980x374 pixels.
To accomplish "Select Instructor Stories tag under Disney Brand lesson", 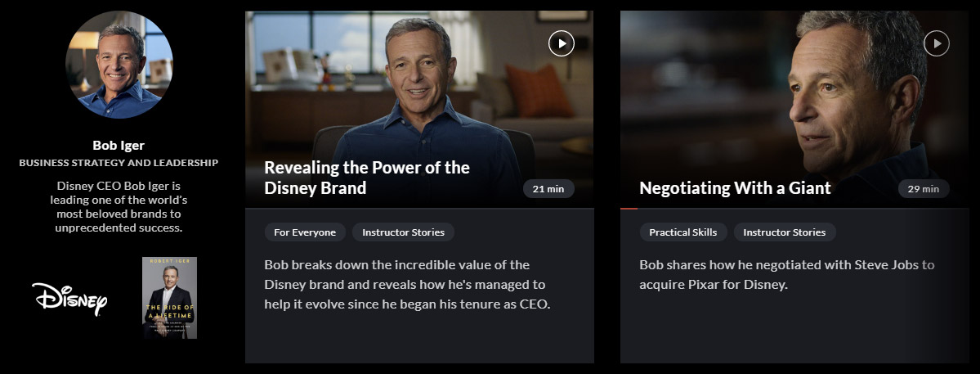I will 403,232.
